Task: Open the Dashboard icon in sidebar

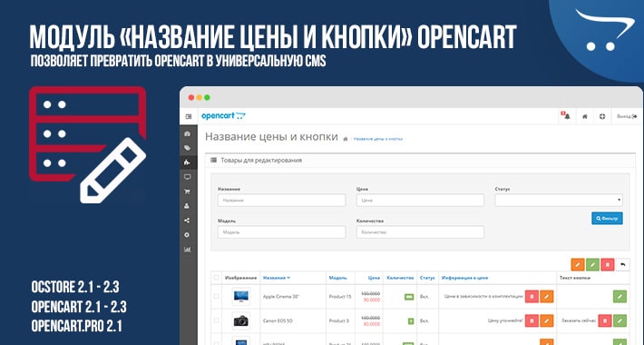Action: click(x=187, y=133)
